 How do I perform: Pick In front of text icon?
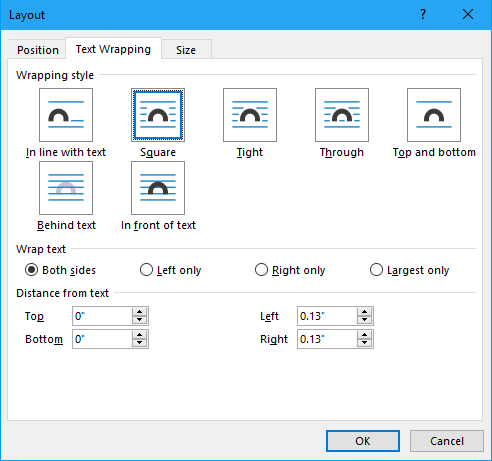click(158, 188)
